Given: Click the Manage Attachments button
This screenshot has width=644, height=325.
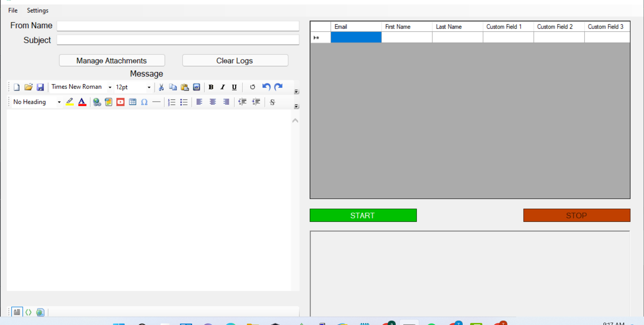Looking at the screenshot, I should click(112, 61).
